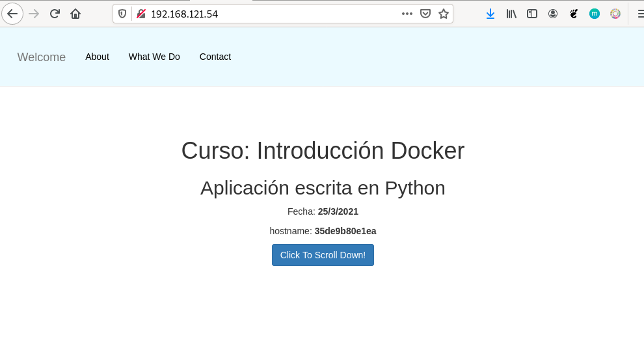The height and width of the screenshot is (337, 644).
Task: Click the forward navigation arrow
Action: click(34, 14)
